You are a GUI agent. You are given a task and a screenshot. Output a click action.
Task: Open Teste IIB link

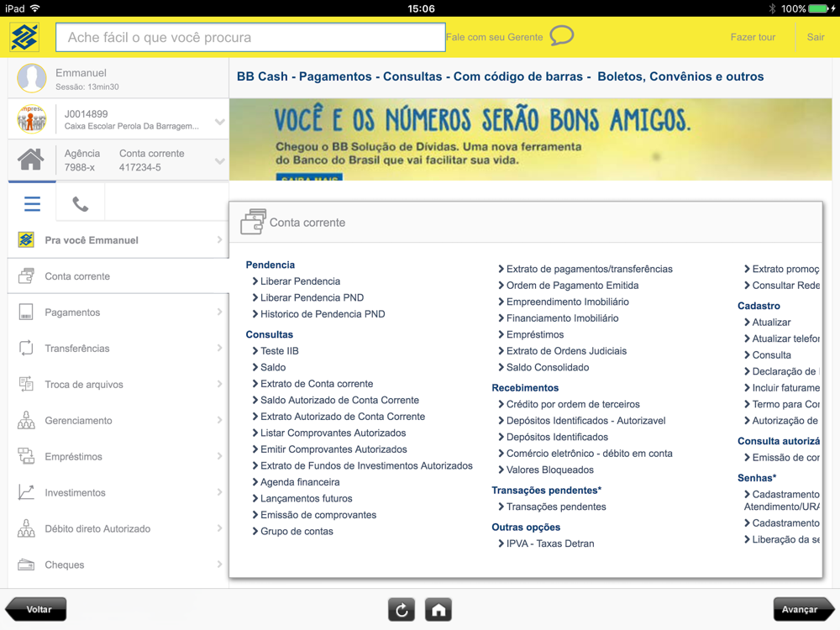click(279, 351)
